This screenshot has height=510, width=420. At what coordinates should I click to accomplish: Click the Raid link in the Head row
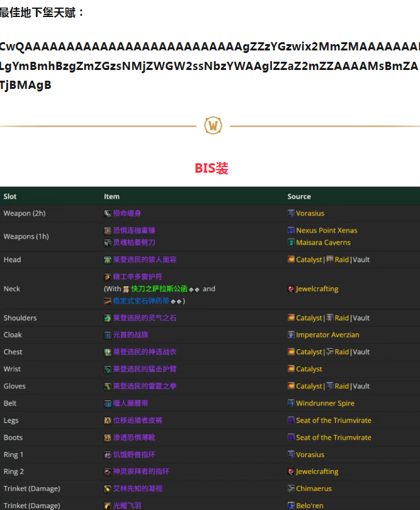click(341, 260)
